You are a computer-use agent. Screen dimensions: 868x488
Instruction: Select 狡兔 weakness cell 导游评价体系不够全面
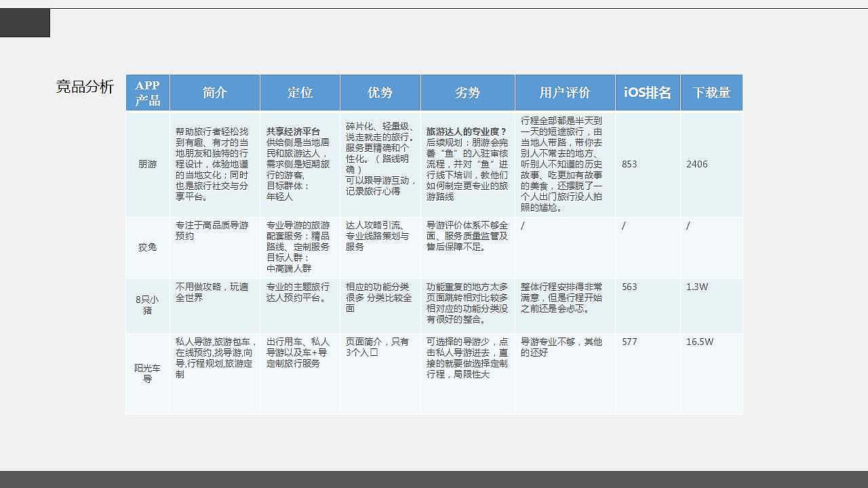(x=468, y=247)
